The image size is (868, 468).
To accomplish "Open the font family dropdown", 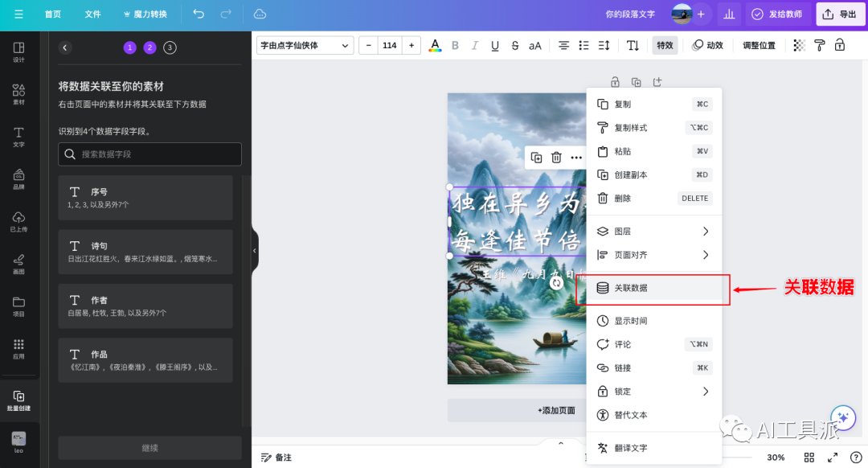I will pos(305,45).
